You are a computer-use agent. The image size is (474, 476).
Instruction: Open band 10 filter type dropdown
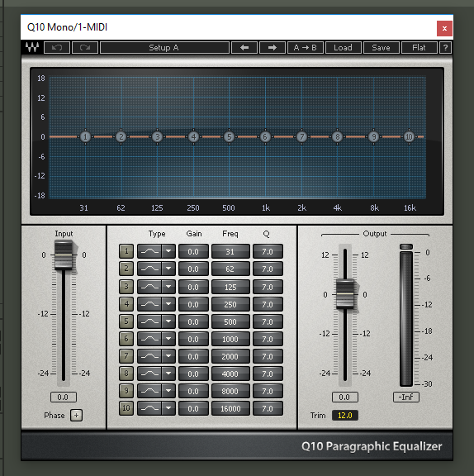tap(168, 408)
